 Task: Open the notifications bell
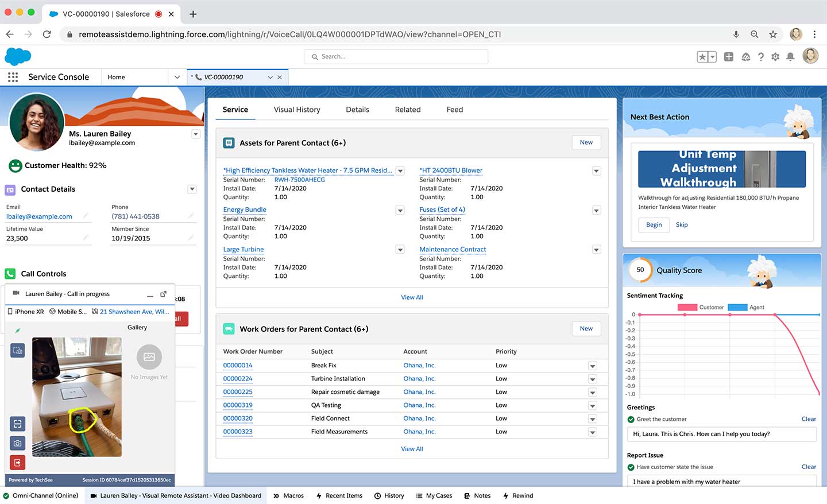(790, 57)
